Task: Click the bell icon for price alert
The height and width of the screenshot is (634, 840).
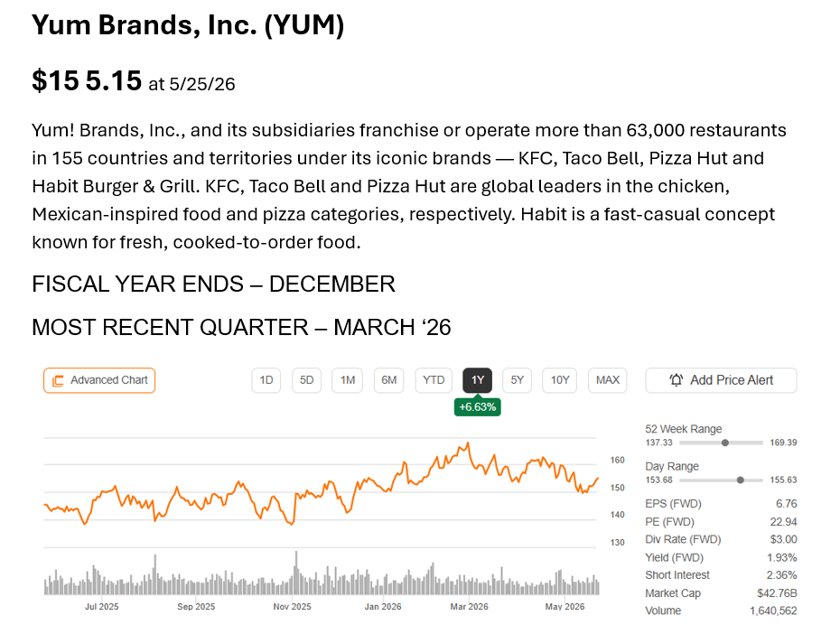Action: [x=677, y=380]
